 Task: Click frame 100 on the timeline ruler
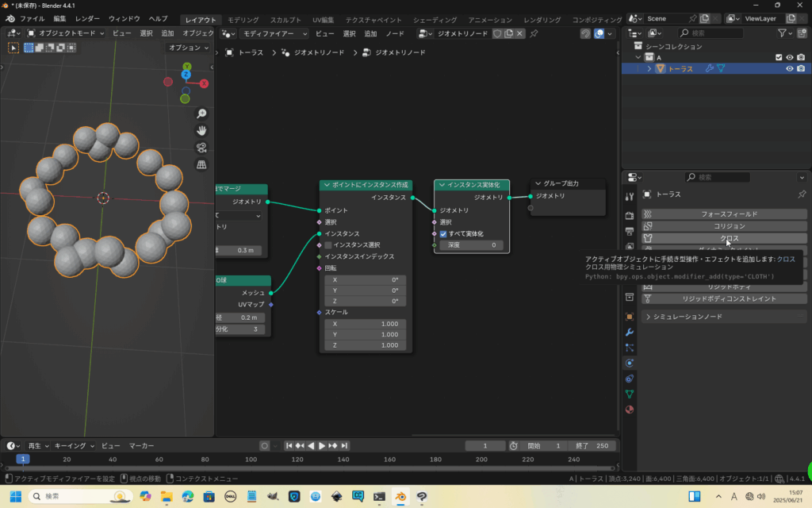coord(251,460)
